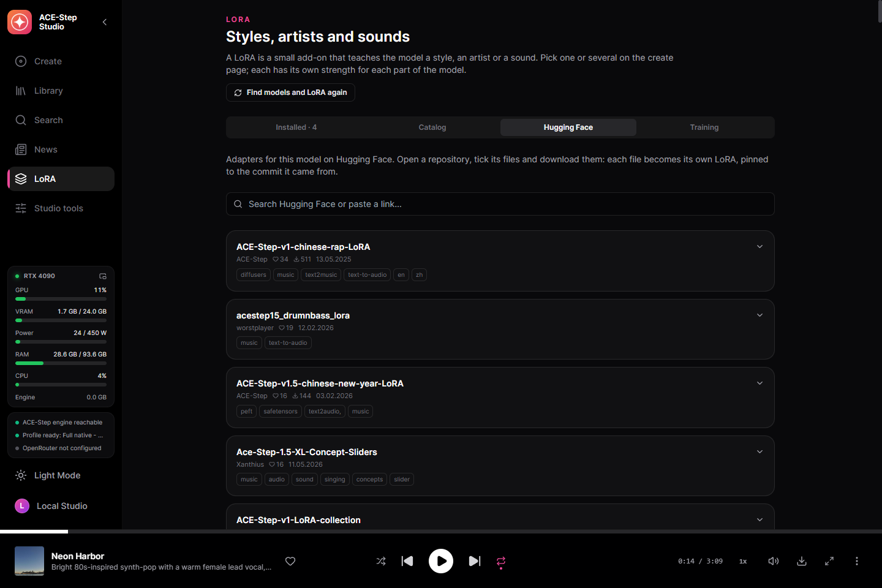
Task: Click the Ace-Step-1.5-XL-Concept-Sliders title
Action: tap(307, 452)
